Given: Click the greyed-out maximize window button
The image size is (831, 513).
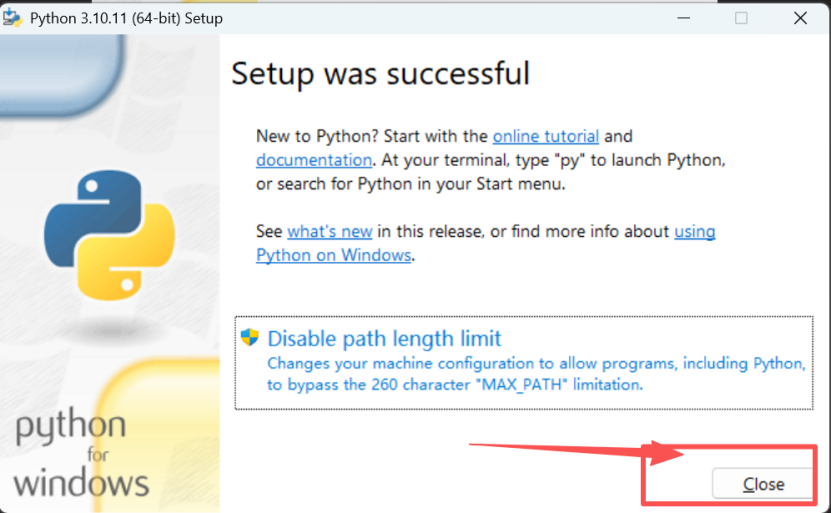Looking at the screenshot, I should [741, 18].
